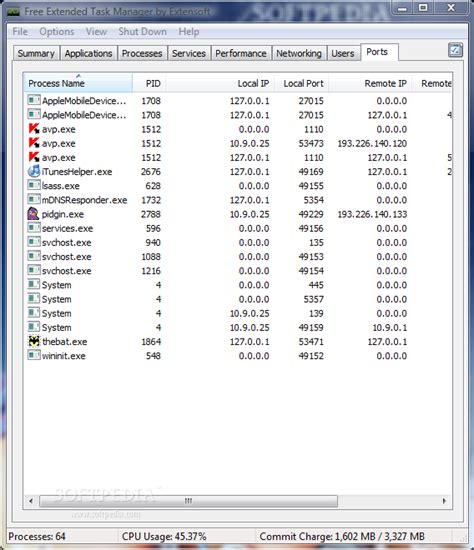474x550 pixels.
Task: Click the thebat.exe bat icon
Action: 34,341
